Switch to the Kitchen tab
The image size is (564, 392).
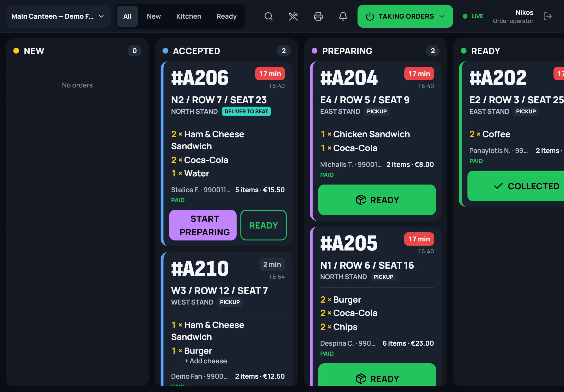(189, 16)
